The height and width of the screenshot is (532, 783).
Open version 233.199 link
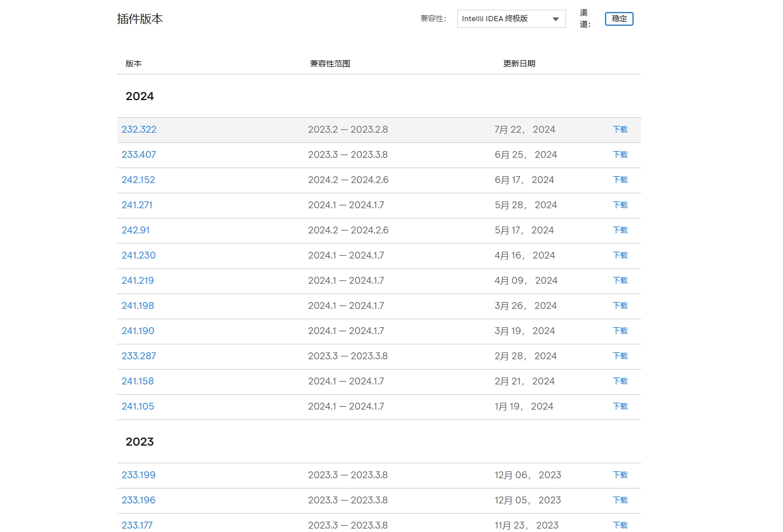[x=139, y=475]
